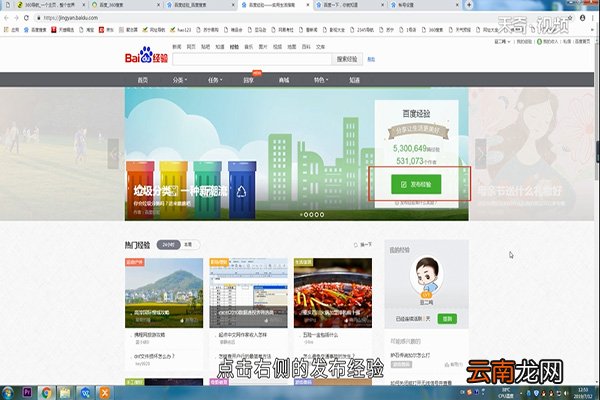Open 商城 in the nav bar
Screen dimensions: 600x400
coord(284,80)
